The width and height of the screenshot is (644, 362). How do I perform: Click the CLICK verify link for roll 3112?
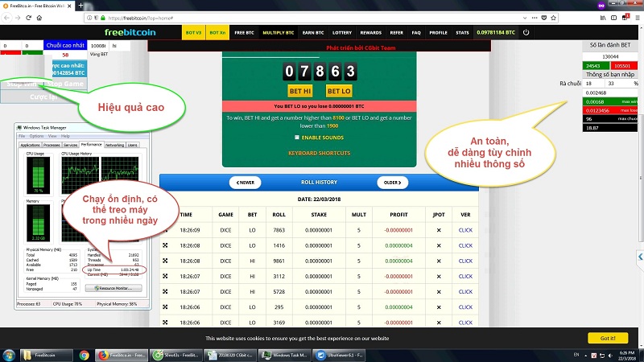pos(465,276)
